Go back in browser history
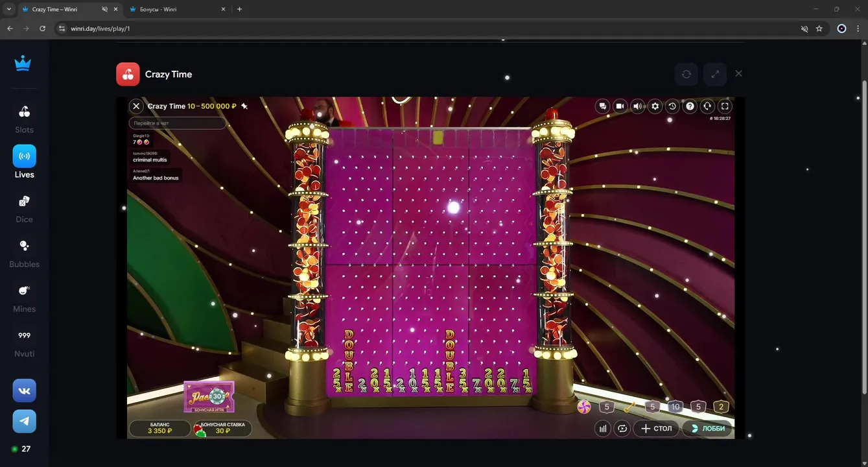The height and width of the screenshot is (467, 868). 10,29
